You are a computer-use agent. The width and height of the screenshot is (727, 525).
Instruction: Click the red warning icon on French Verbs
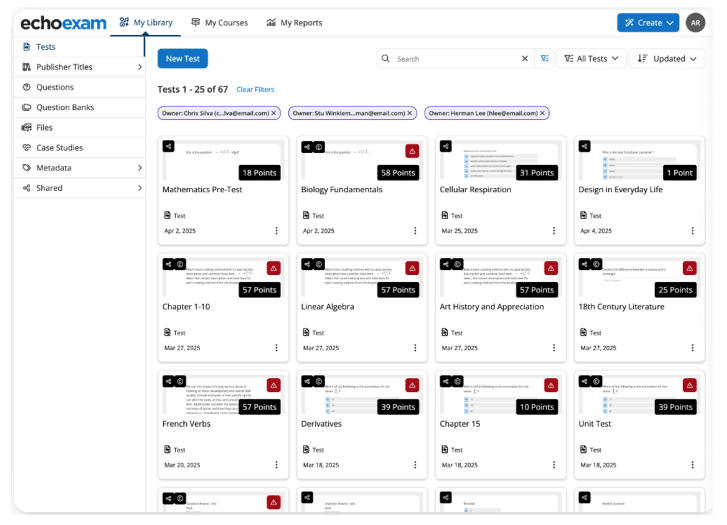pos(274,385)
